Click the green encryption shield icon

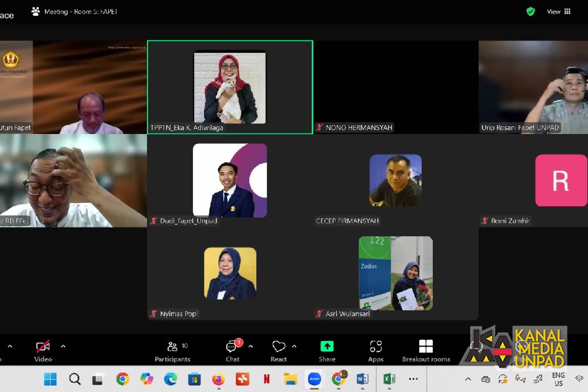530,11
